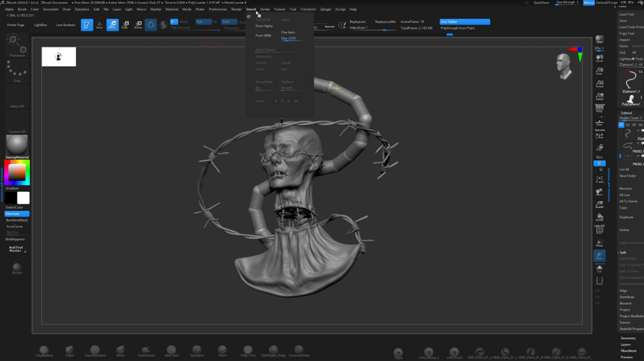Image resolution: width=644 pixels, height=361 pixels.
Task: Open the Preferences menu
Action: point(217,10)
